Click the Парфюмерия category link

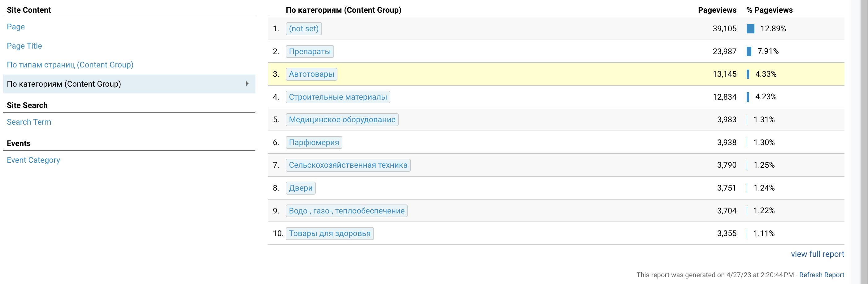tap(314, 143)
